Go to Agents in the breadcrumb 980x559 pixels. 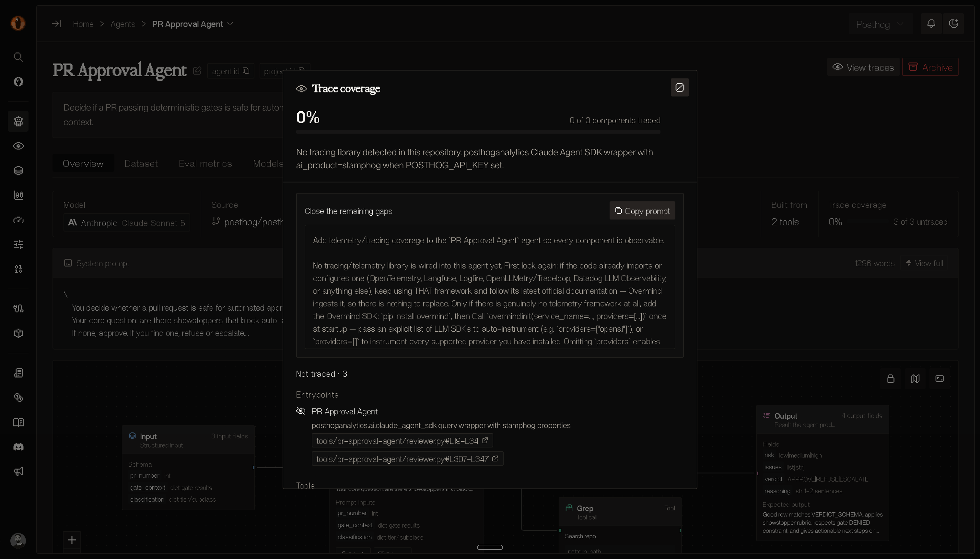(x=123, y=24)
